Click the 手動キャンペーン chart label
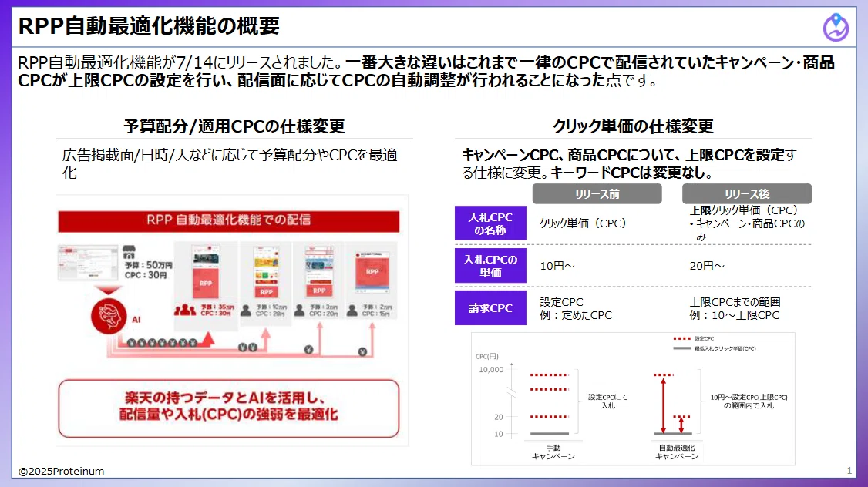 pyautogui.click(x=553, y=452)
